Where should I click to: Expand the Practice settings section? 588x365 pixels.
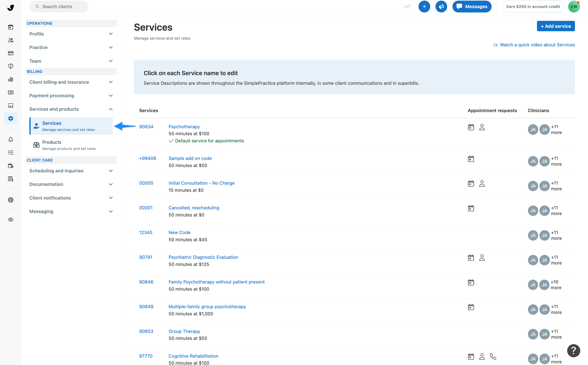click(71, 47)
